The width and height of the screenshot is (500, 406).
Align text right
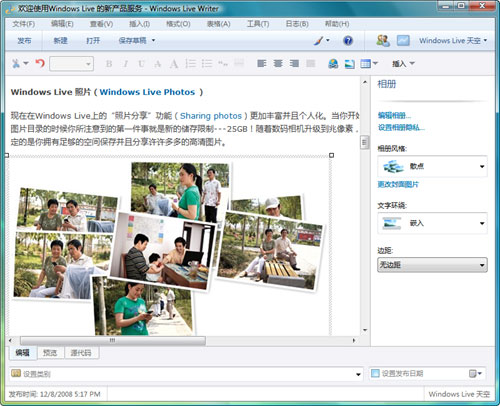pyautogui.click(x=294, y=63)
